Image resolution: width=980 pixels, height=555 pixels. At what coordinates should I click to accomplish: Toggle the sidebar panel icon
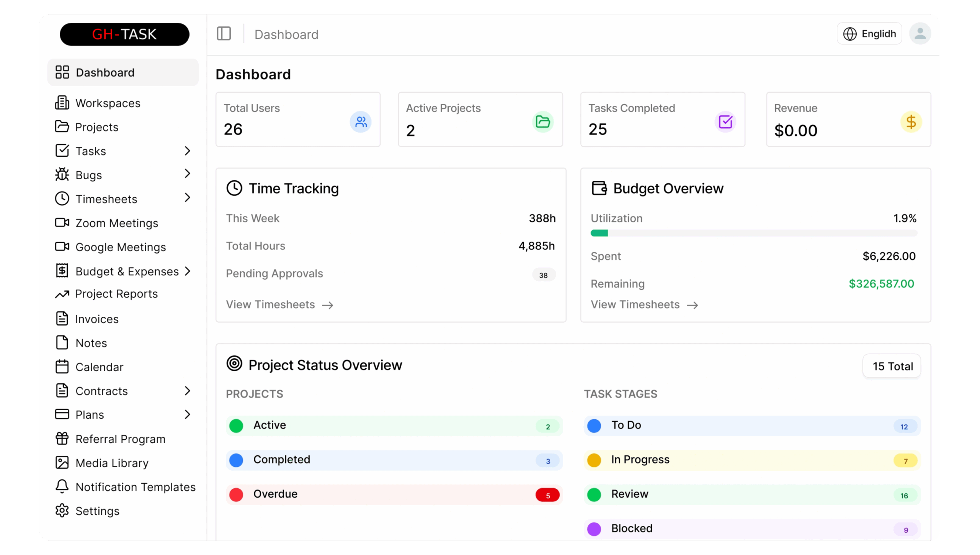224,34
